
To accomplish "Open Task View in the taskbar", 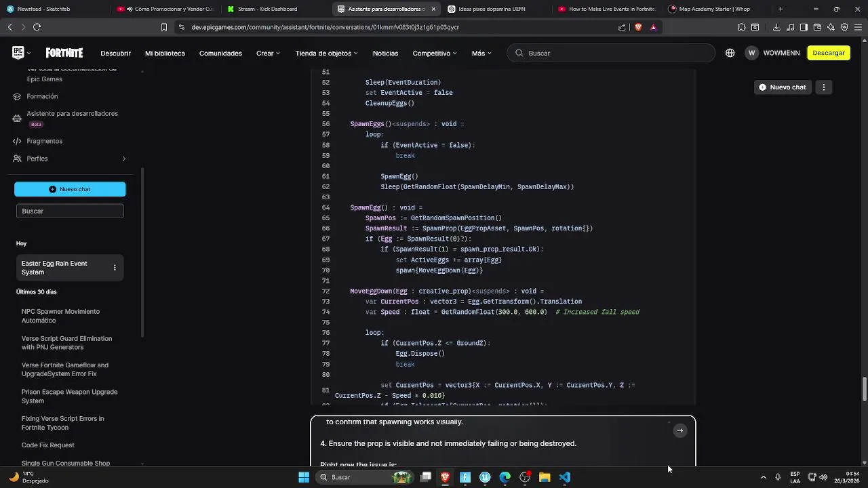I will 426,477.
